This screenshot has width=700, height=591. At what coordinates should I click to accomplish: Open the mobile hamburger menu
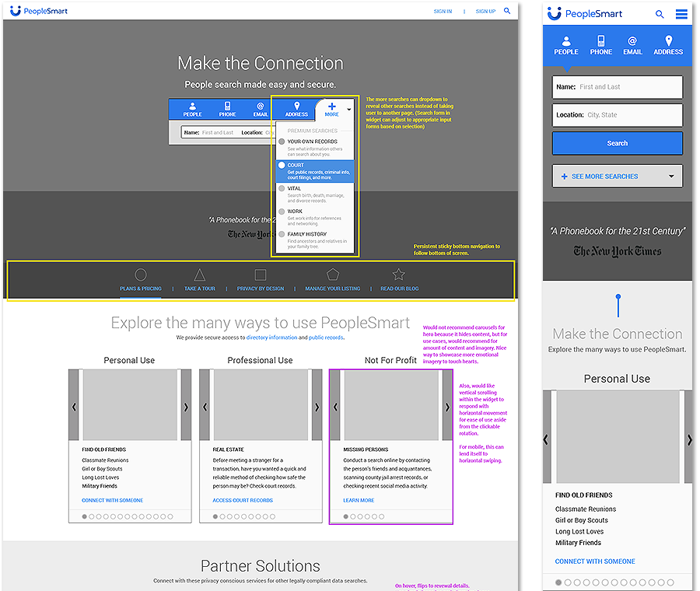coord(681,14)
